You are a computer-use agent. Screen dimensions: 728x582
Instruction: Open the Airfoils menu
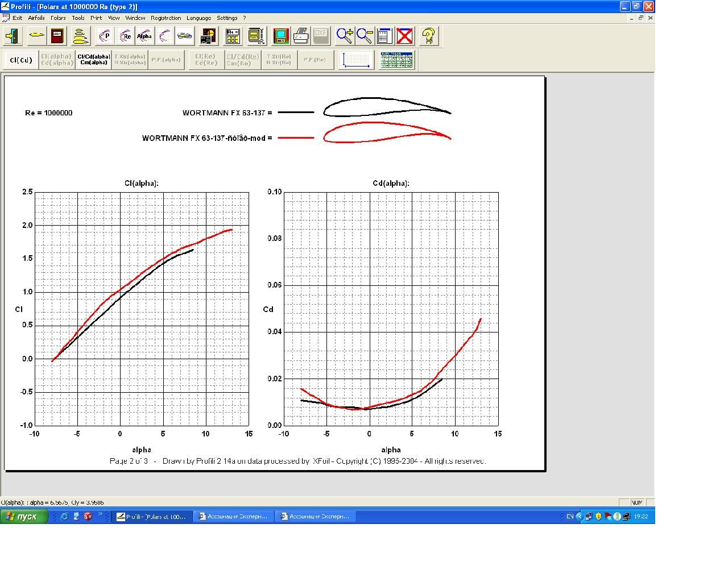tap(36, 18)
